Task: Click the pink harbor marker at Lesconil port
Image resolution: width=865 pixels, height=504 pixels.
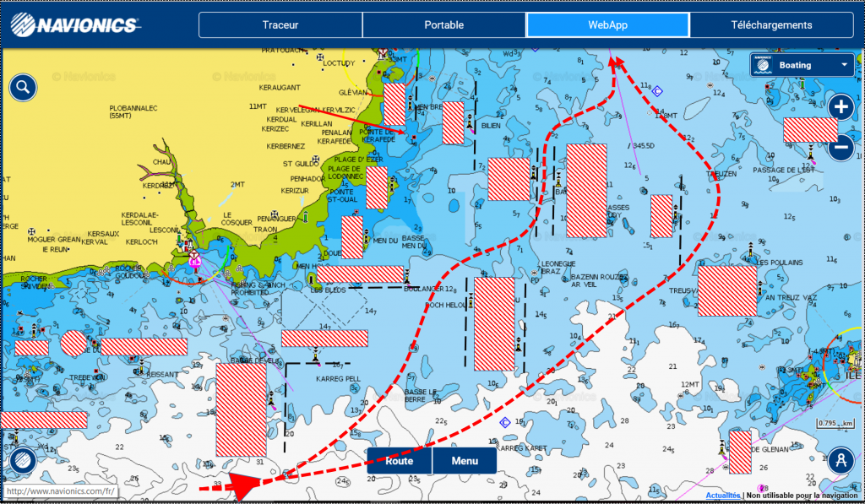Action: tap(194, 260)
